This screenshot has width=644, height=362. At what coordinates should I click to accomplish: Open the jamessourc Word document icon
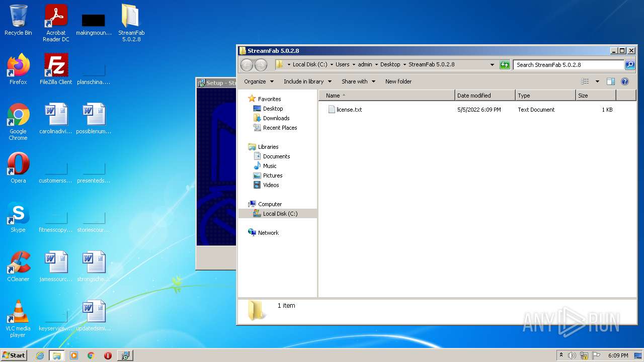click(x=56, y=266)
